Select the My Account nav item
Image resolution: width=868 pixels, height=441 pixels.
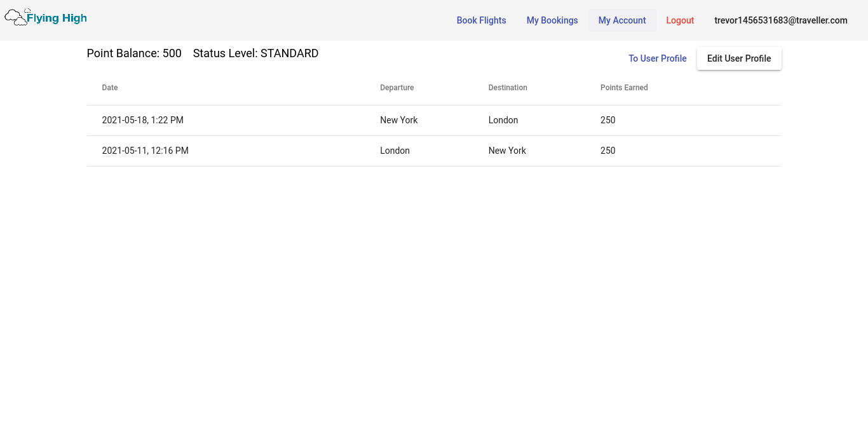click(x=622, y=20)
